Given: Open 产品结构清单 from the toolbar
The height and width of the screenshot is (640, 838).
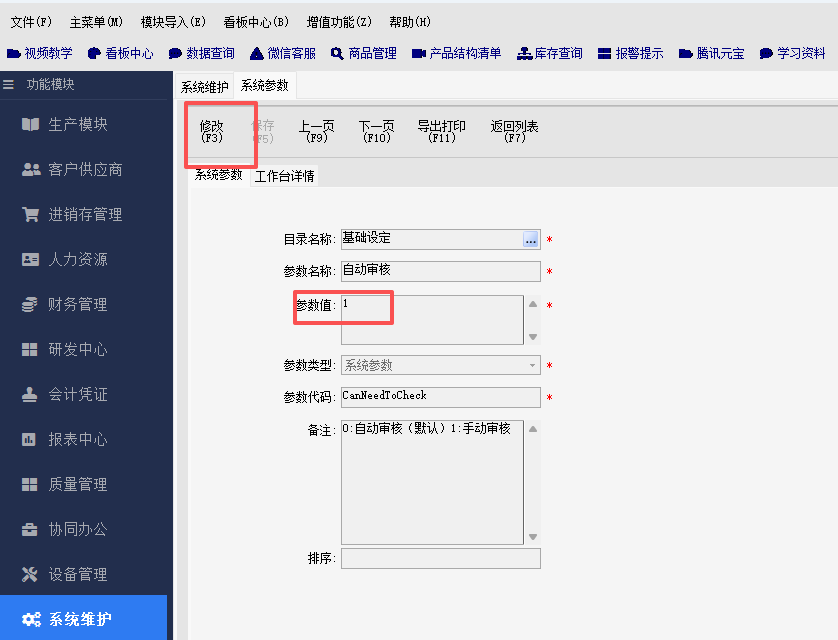Looking at the screenshot, I should [456, 53].
